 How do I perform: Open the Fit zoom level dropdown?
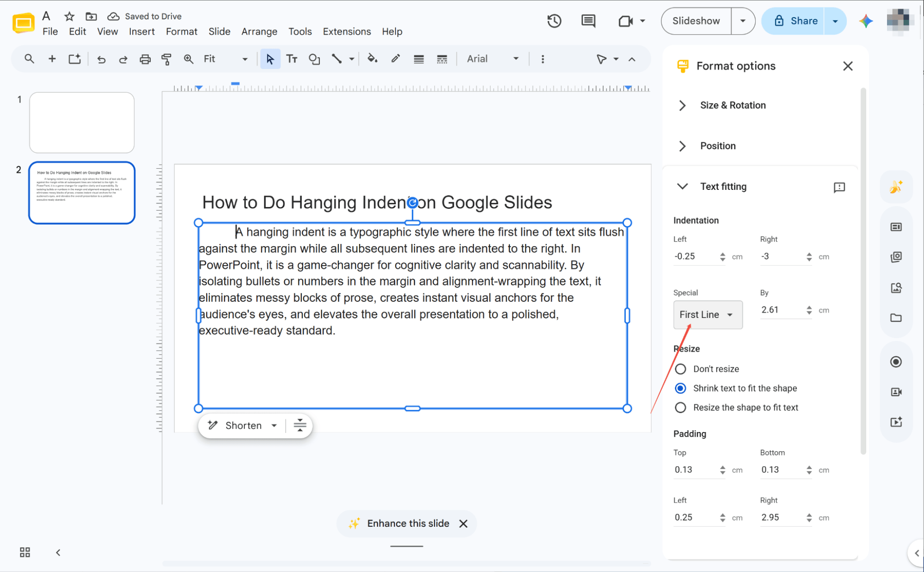pyautogui.click(x=226, y=59)
